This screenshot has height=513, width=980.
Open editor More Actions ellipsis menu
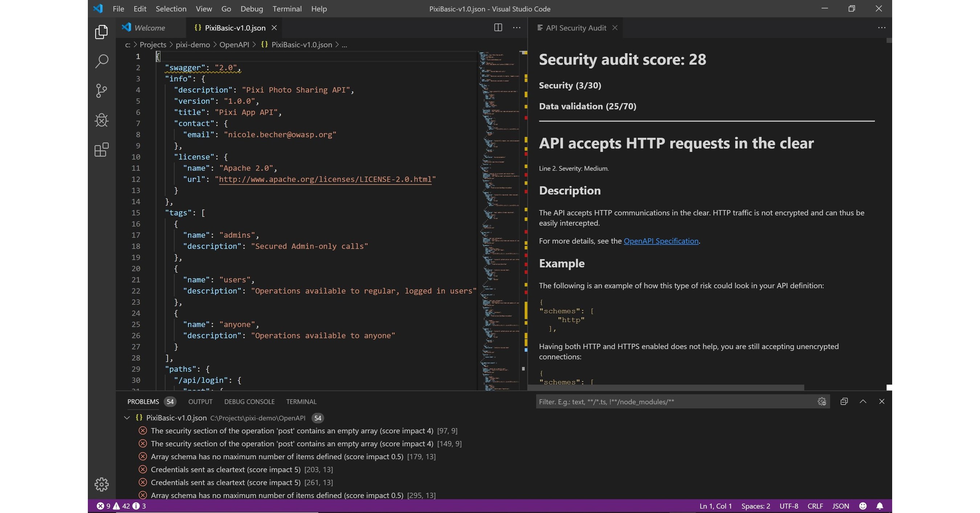(x=516, y=27)
